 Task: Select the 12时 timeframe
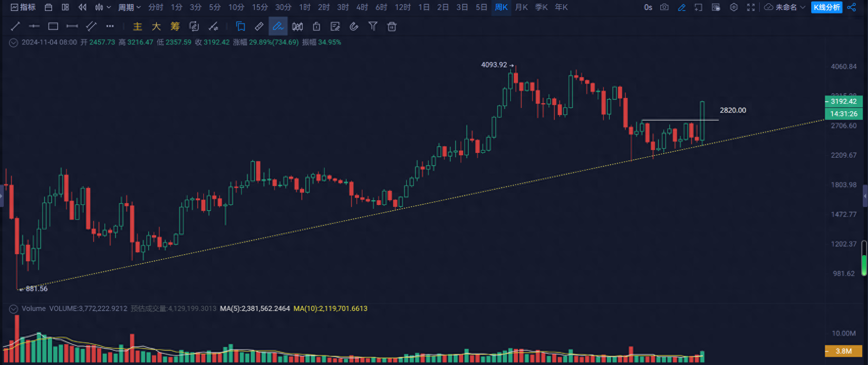[x=403, y=7]
